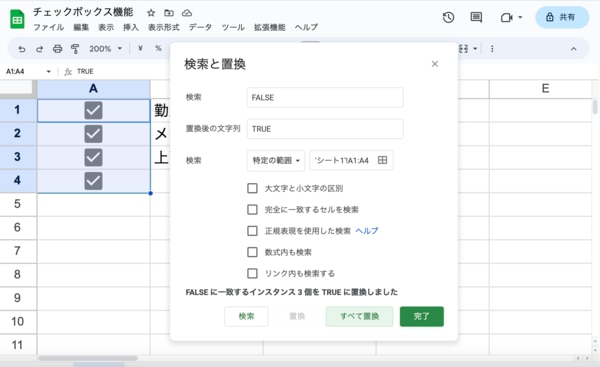Check the 数式内も検索 checkbox
600x367 pixels.
point(252,252)
